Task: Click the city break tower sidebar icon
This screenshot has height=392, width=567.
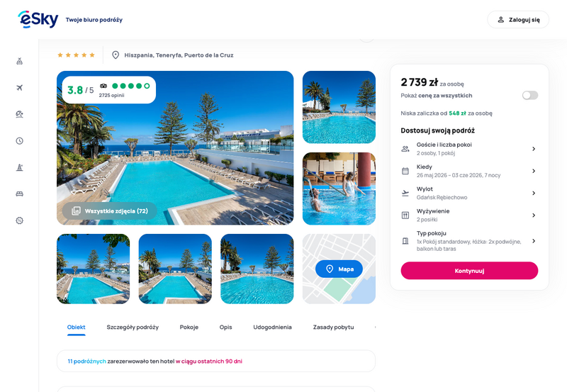Action: [x=20, y=167]
